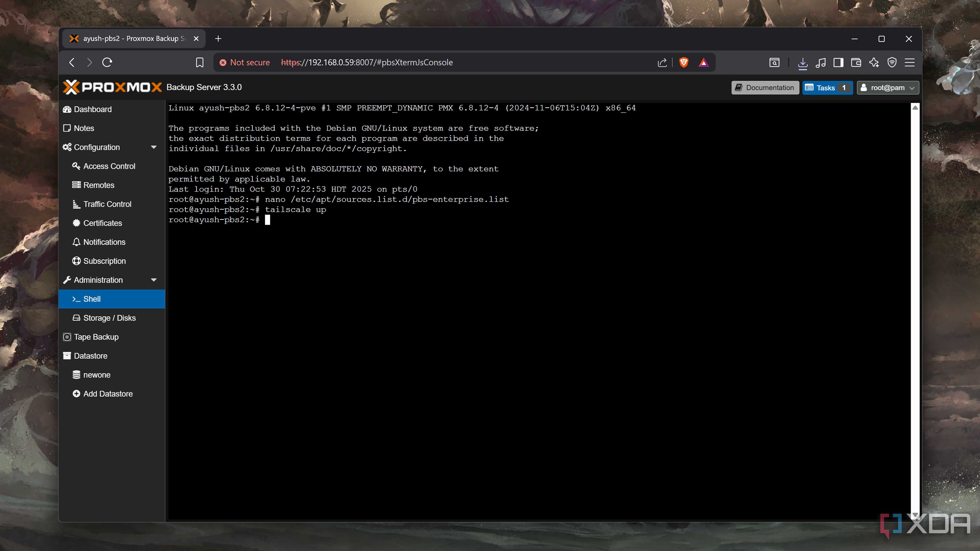Open the browser hamburger menu
This screenshot has width=980, height=551.
click(x=910, y=62)
